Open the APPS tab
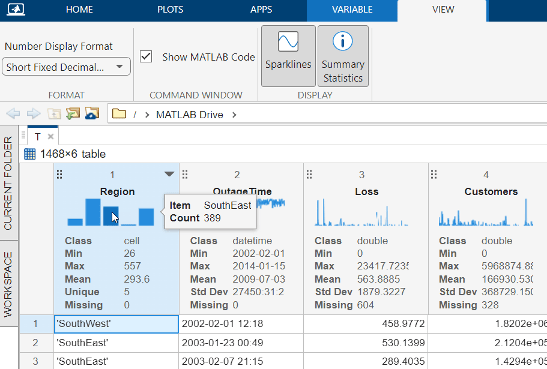Screen dimensions: 547x369 261,9
